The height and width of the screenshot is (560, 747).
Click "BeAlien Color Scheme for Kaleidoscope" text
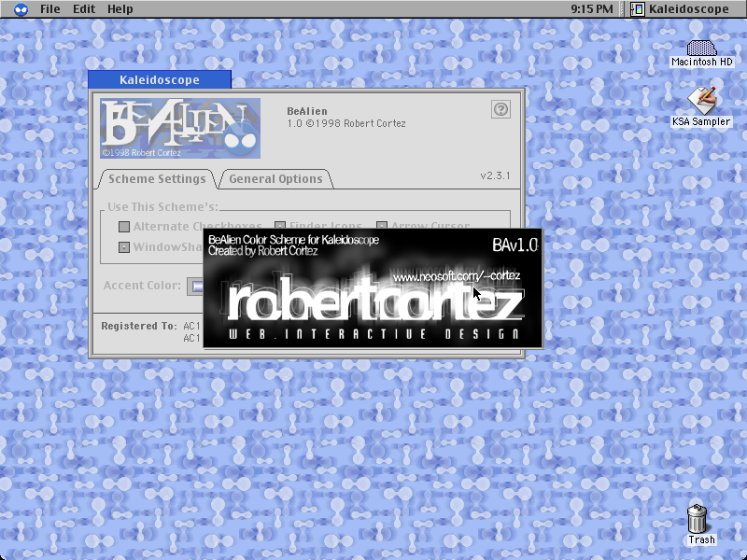(x=293, y=240)
